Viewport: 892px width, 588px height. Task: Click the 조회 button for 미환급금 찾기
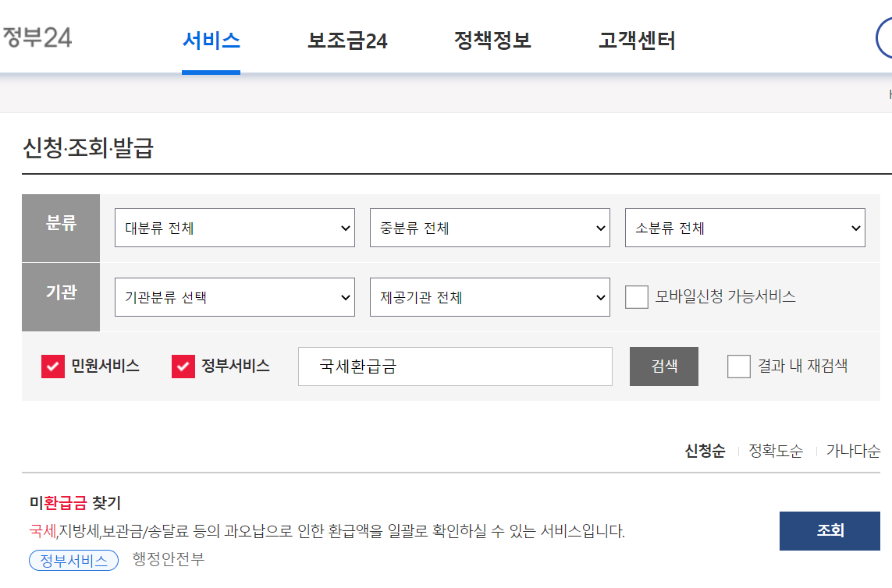point(830,530)
